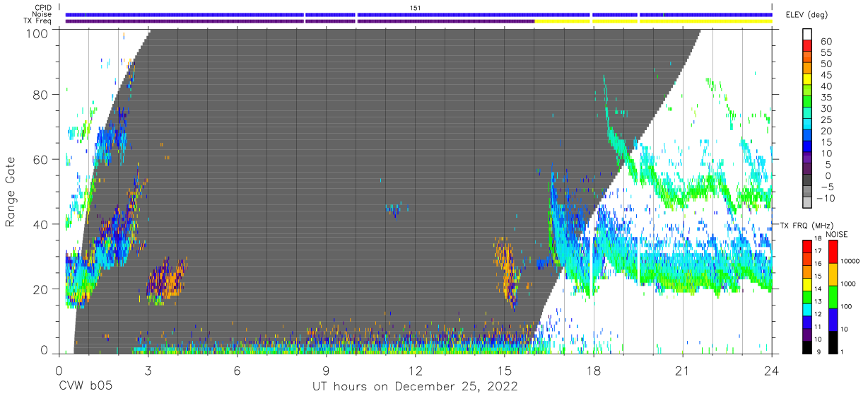Screen dimensions: 868x401
Task: Click the '17' TX FRQ colorbar label
Action: click(819, 251)
